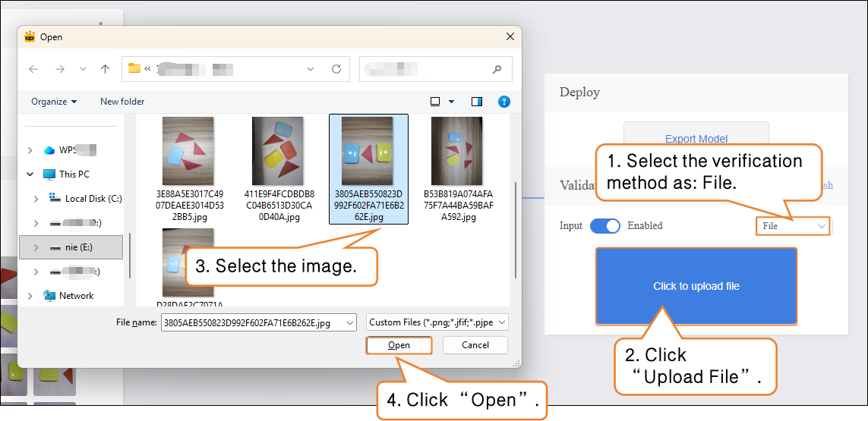
Task: Collapse the This PC tree node
Action: click(30, 174)
